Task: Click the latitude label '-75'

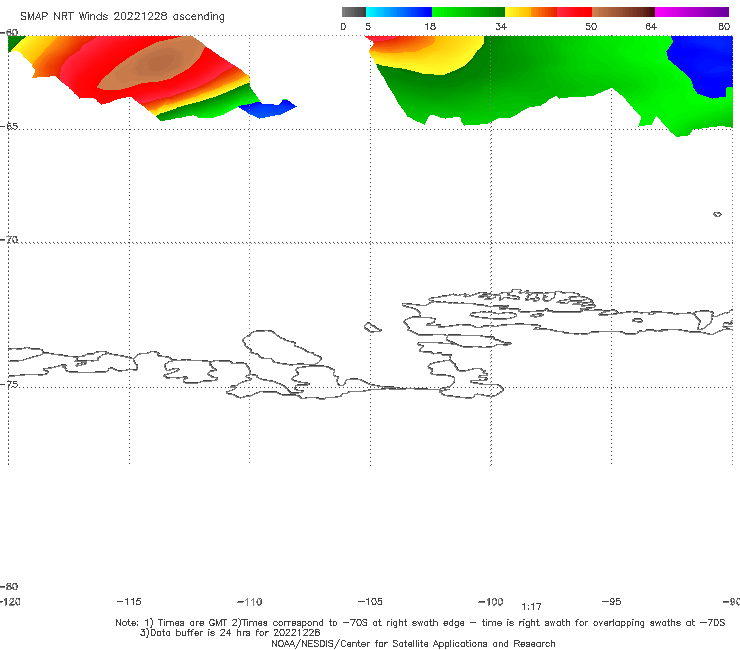Action: click(x=9, y=384)
